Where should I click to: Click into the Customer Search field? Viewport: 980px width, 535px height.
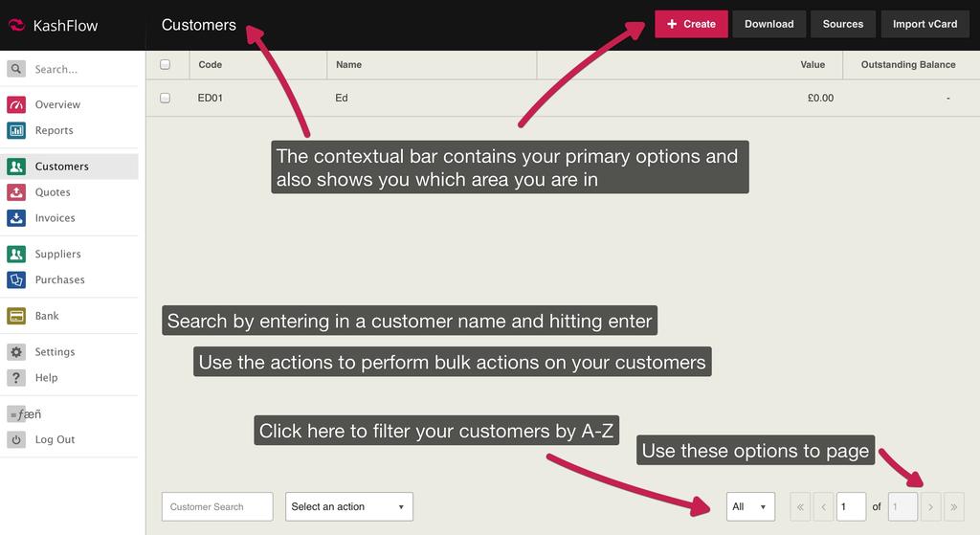click(x=217, y=507)
